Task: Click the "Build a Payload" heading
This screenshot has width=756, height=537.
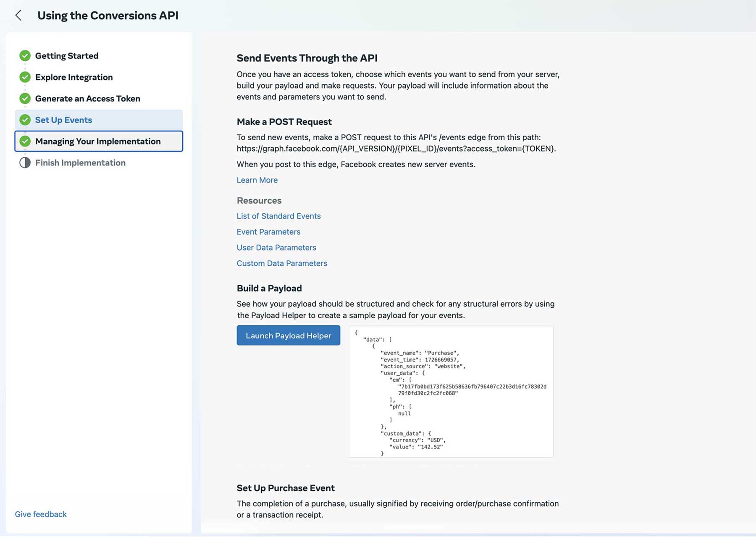Action: (x=269, y=288)
